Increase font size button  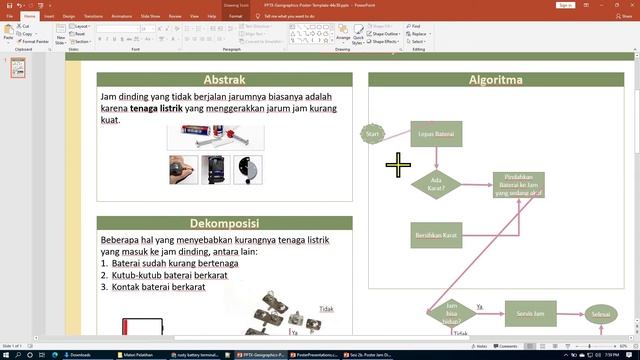[x=160, y=29]
